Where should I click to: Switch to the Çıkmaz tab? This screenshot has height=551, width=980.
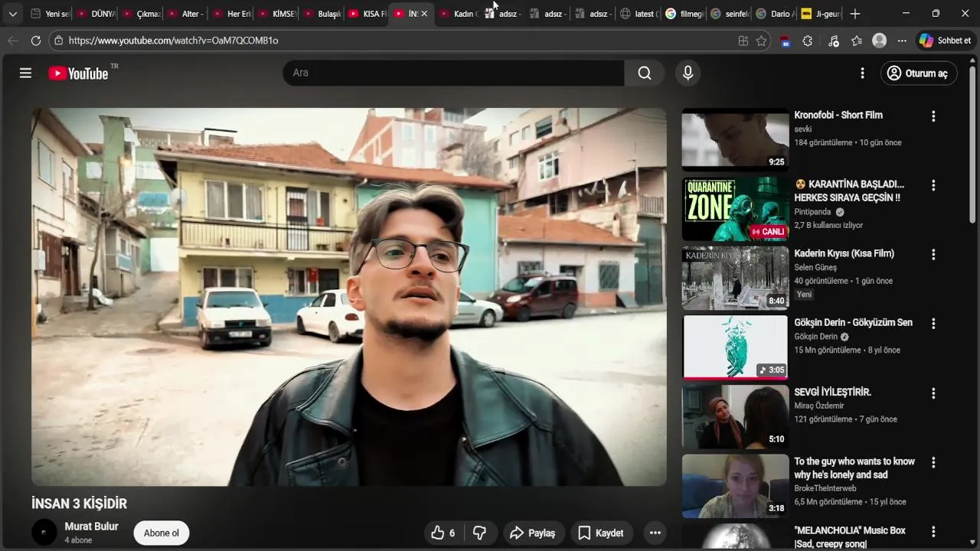[x=140, y=14]
